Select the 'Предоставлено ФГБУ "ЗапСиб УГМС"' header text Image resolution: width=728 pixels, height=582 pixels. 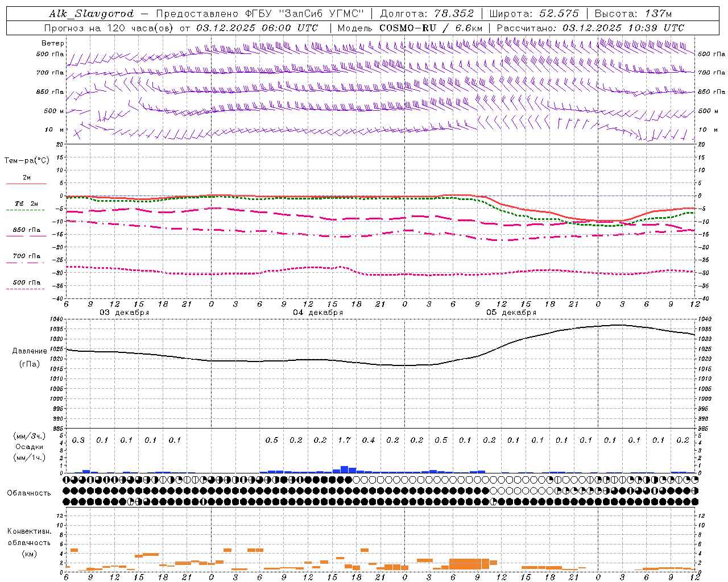(x=260, y=14)
